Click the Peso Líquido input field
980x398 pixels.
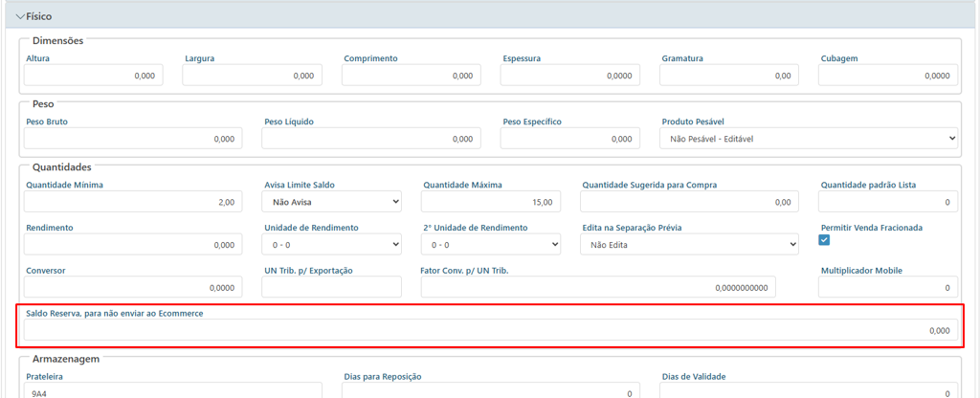(x=371, y=139)
